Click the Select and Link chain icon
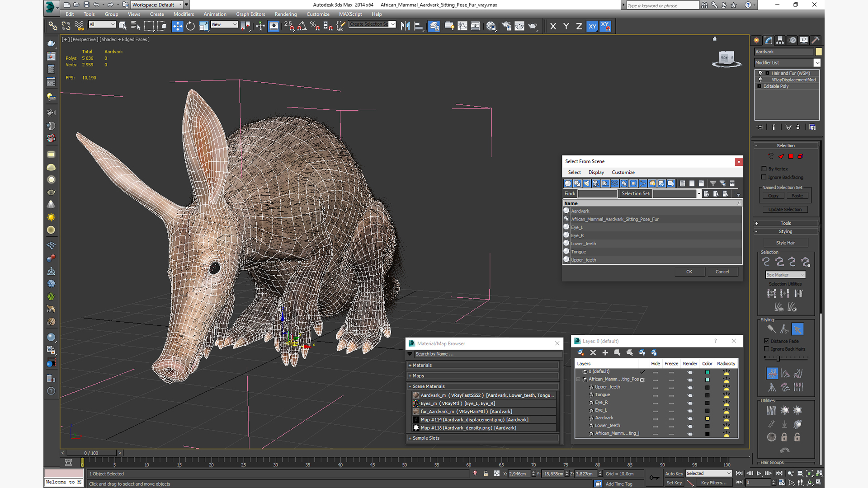Image resolution: width=868 pixels, height=488 pixels. pos(53,26)
